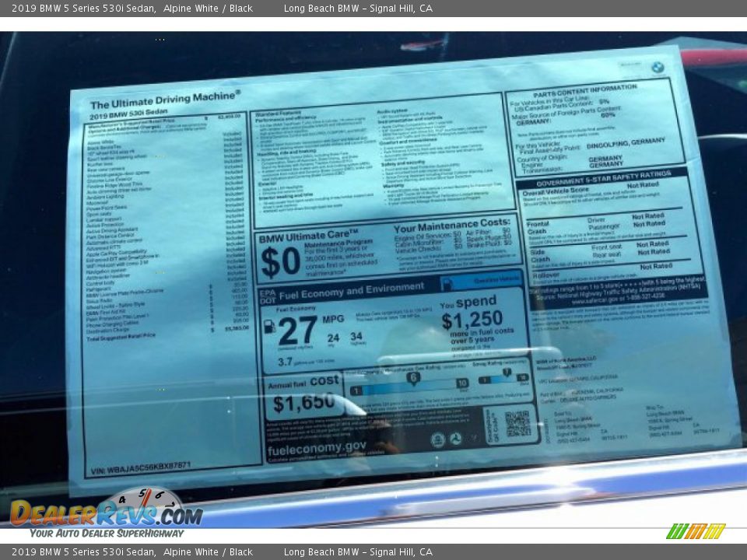Click the fueleconomy.gov web address
This screenshot has height=560, width=747.
(x=317, y=448)
